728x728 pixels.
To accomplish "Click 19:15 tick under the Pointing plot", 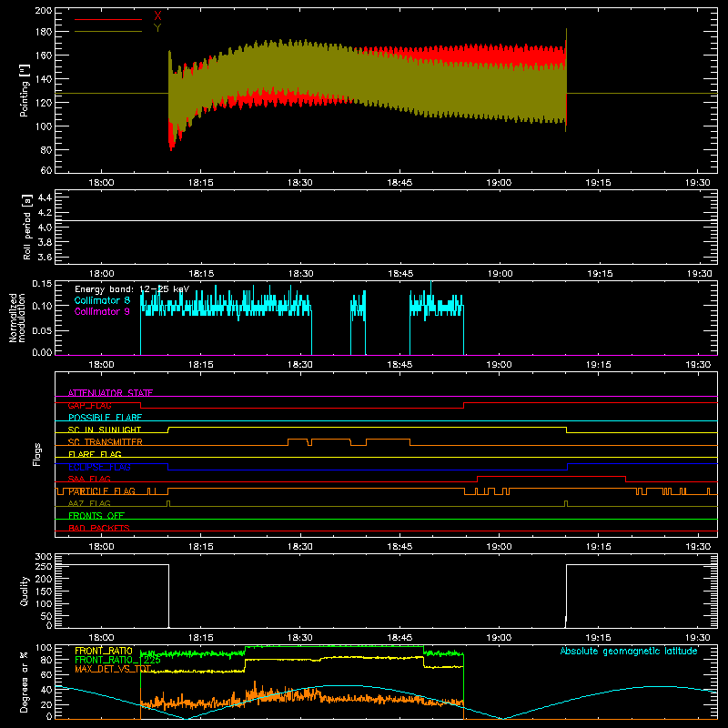I will [599, 183].
